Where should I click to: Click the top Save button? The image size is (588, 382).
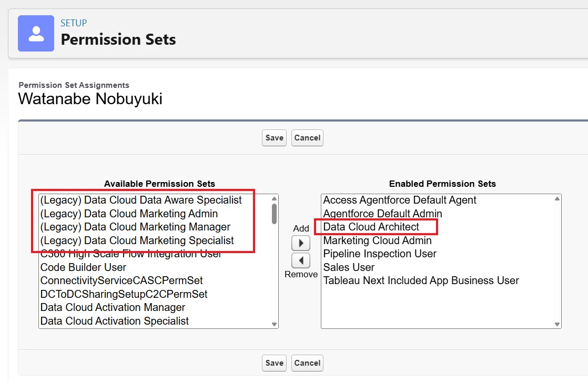click(x=274, y=138)
